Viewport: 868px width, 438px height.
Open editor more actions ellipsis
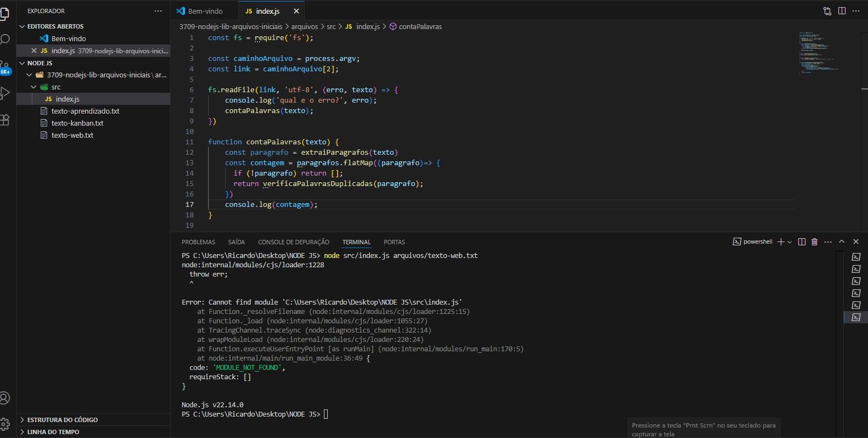pyautogui.click(x=856, y=11)
